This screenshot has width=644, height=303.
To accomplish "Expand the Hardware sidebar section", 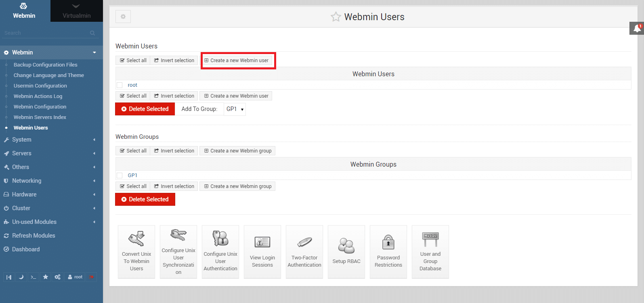I will coord(51,194).
